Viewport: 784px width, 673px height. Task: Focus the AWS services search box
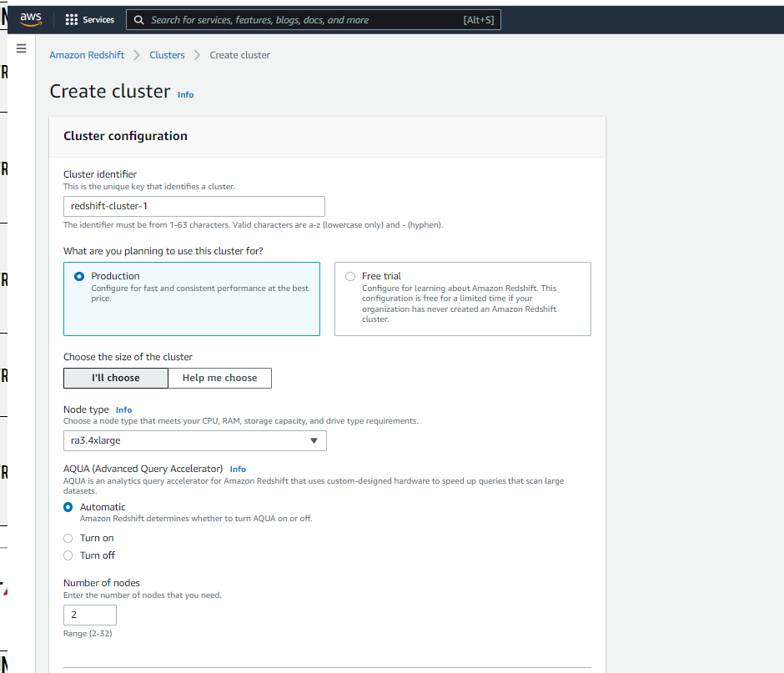point(314,20)
